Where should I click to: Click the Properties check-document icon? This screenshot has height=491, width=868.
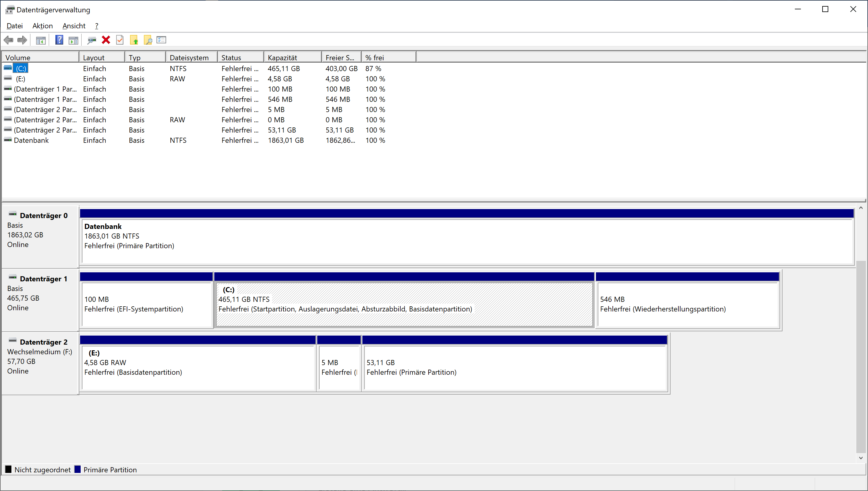[119, 40]
